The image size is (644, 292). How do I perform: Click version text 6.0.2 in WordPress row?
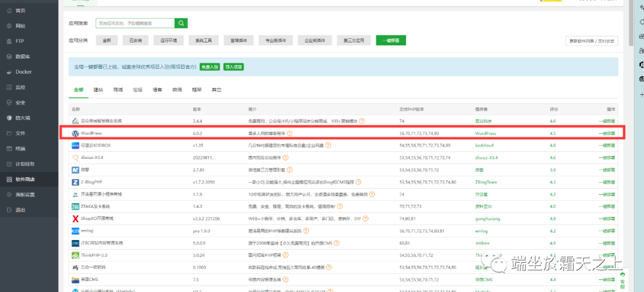199,133
